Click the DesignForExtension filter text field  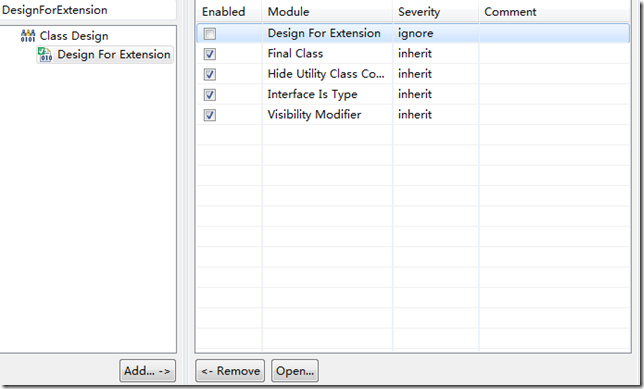[88, 10]
